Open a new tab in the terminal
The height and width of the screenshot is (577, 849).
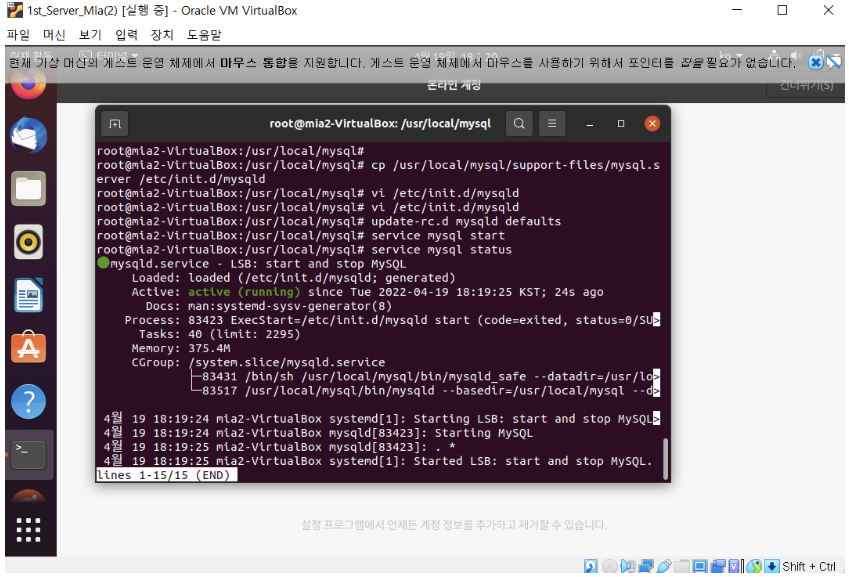(115, 123)
